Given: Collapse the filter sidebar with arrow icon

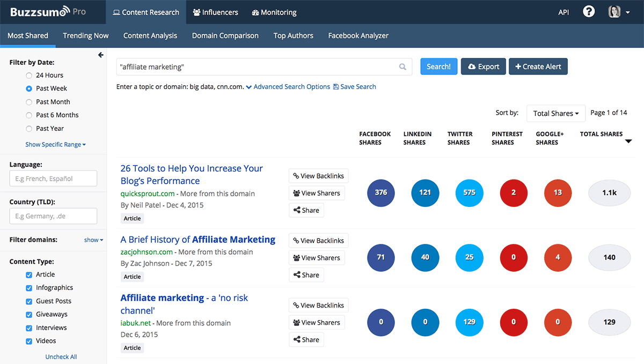Looking at the screenshot, I should click(x=100, y=55).
